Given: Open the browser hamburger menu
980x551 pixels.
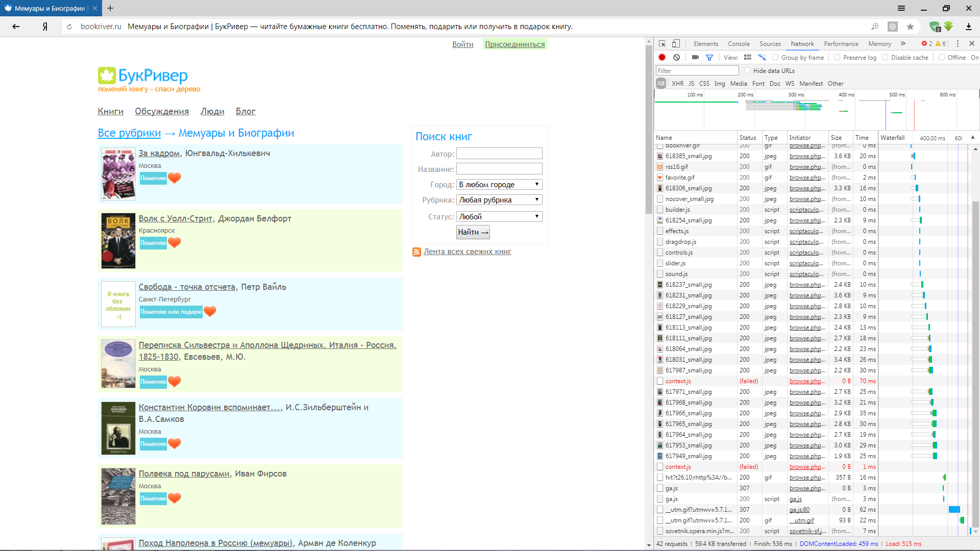Looking at the screenshot, I should (901, 8).
